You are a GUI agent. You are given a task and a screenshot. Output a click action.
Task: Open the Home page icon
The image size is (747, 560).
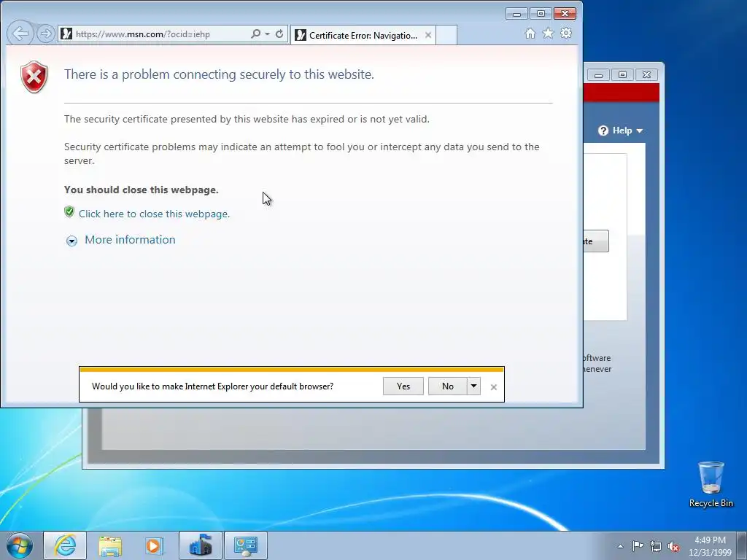tap(530, 34)
